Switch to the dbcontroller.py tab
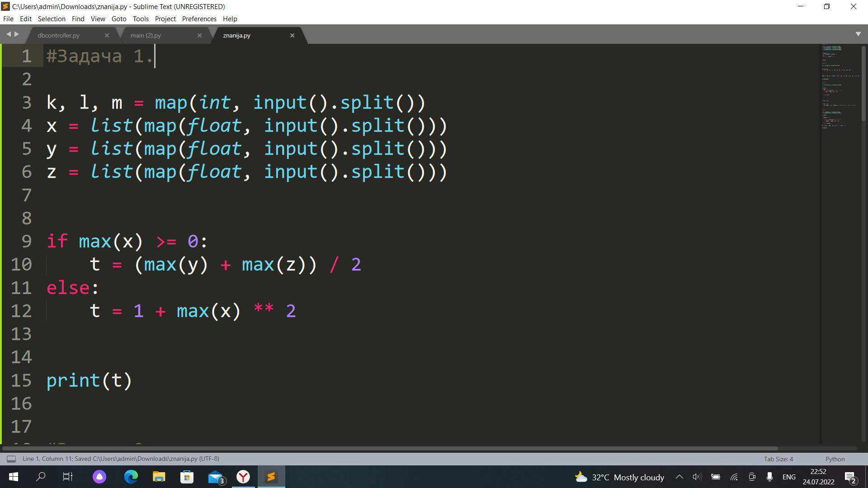The image size is (868, 488). pyautogui.click(x=59, y=35)
